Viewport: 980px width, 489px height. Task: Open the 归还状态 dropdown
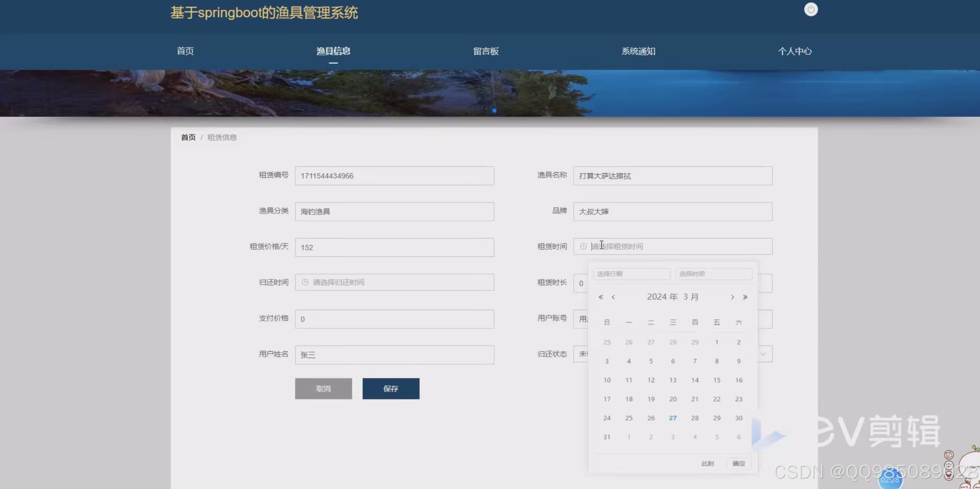(x=763, y=354)
